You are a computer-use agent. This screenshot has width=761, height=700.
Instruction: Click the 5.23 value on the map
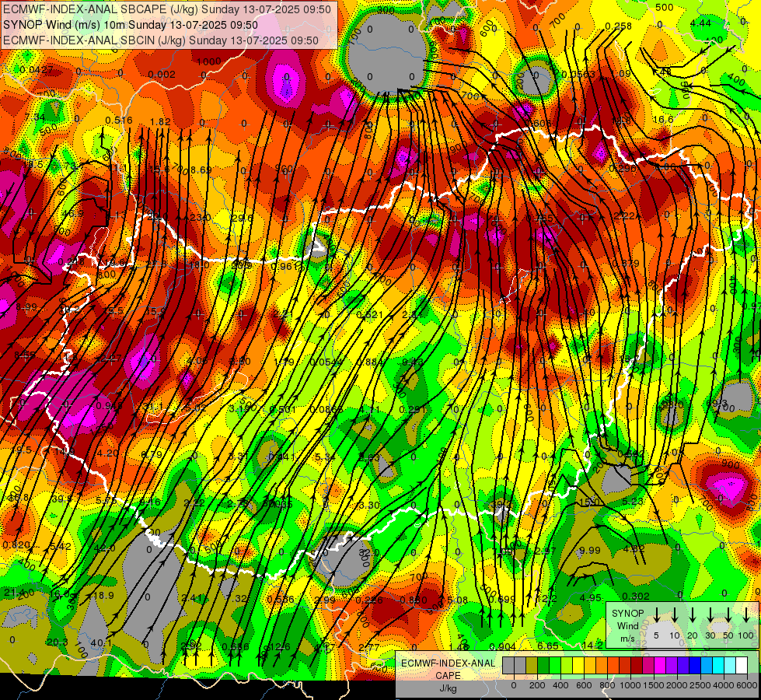pos(633,501)
